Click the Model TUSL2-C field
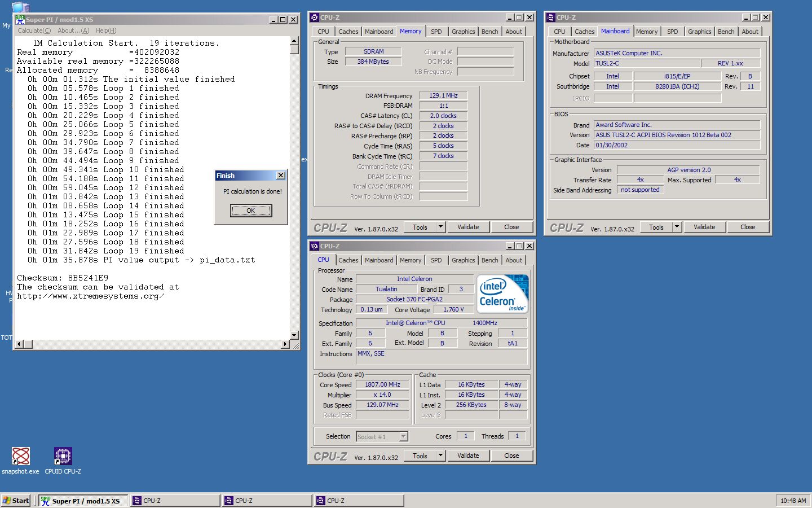 click(647, 63)
